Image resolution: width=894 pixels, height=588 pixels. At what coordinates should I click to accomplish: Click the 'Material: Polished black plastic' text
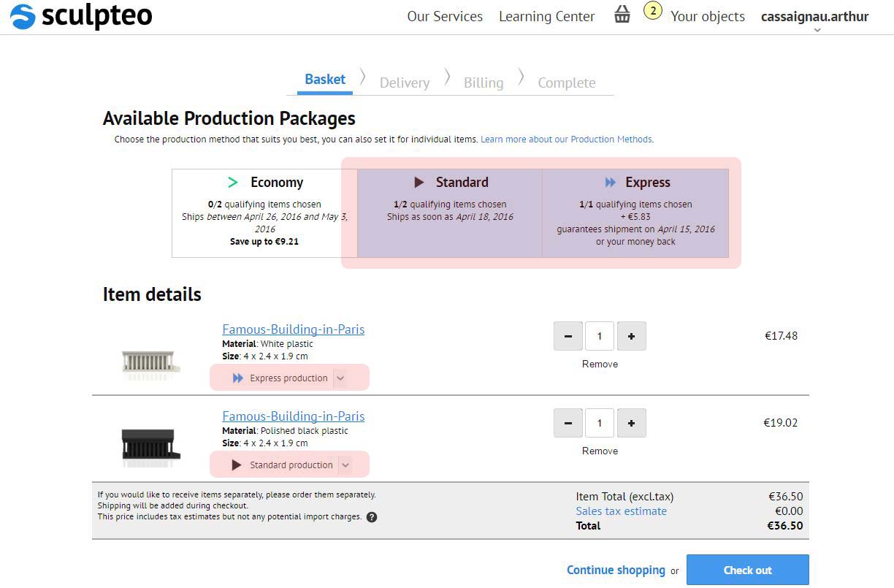click(x=285, y=431)
